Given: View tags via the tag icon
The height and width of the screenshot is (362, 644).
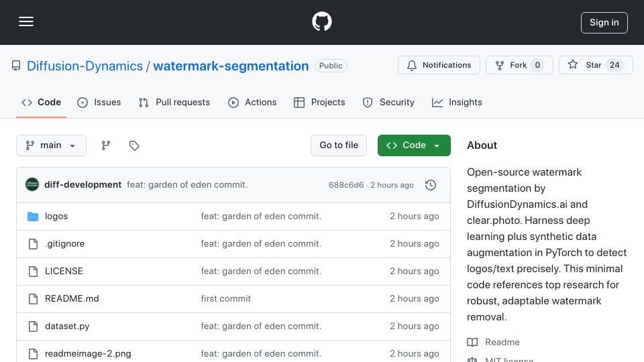Looking at the screenshot, I should [x=134, y=145].
